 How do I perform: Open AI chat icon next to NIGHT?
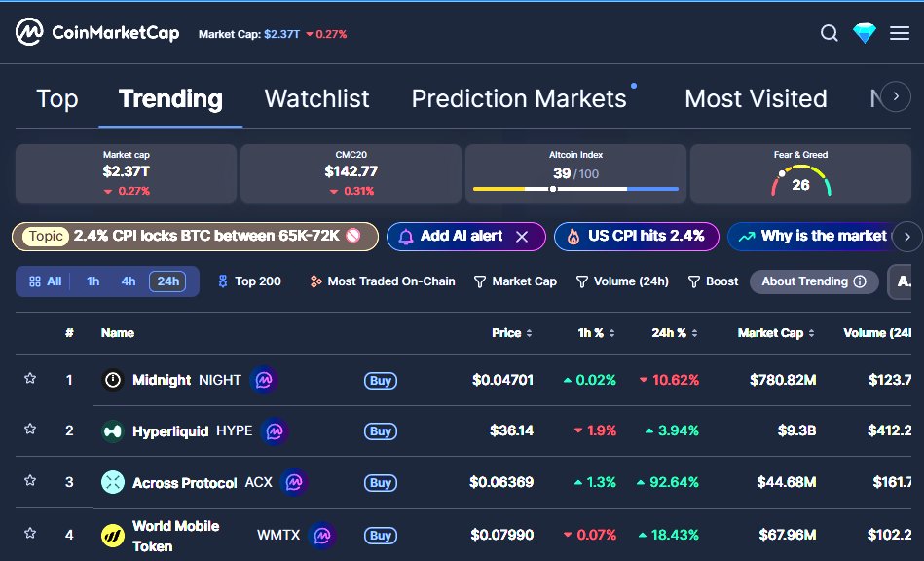(264, 380)
